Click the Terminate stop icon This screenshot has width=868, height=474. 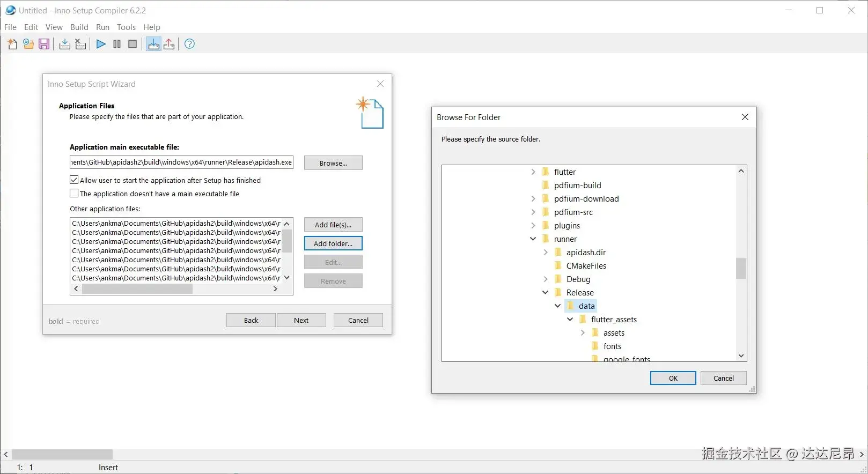(x=133, y=44)
